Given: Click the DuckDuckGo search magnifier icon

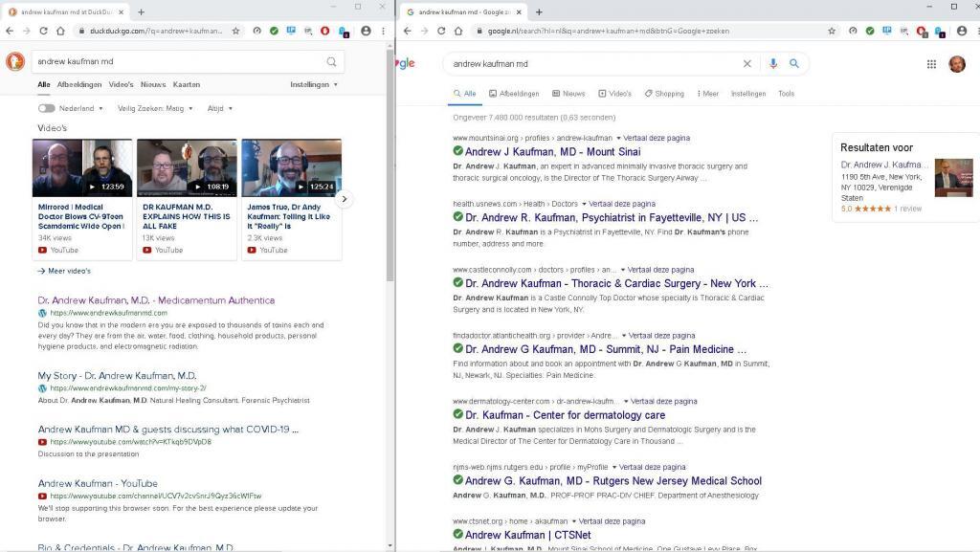Looking at the screenshot, I should coord(331,61).
